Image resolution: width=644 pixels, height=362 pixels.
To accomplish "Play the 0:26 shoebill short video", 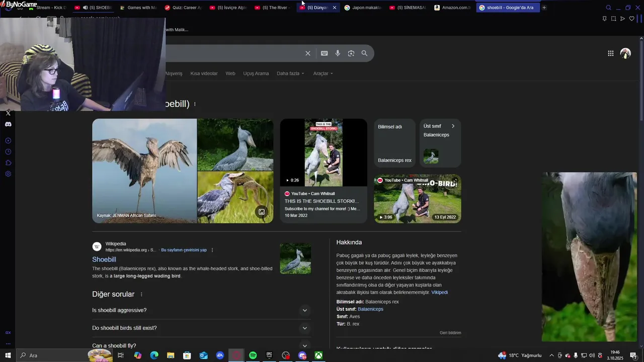I will [324, 153].
